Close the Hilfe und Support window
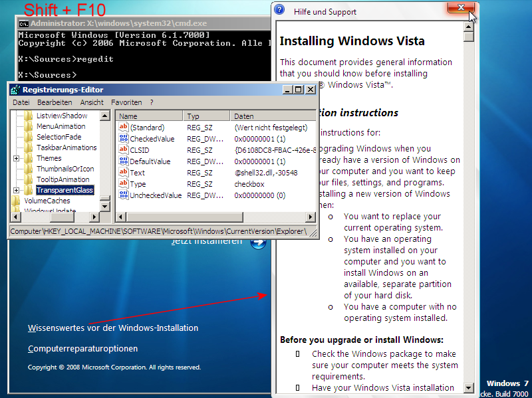 tap(461, 7)
